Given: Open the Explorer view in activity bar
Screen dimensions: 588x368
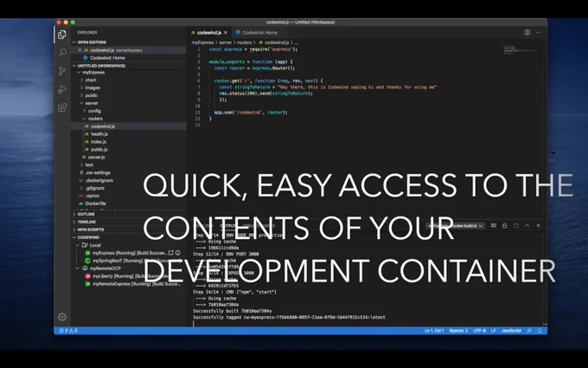Looking at the screenshot, I should [62, 35].
